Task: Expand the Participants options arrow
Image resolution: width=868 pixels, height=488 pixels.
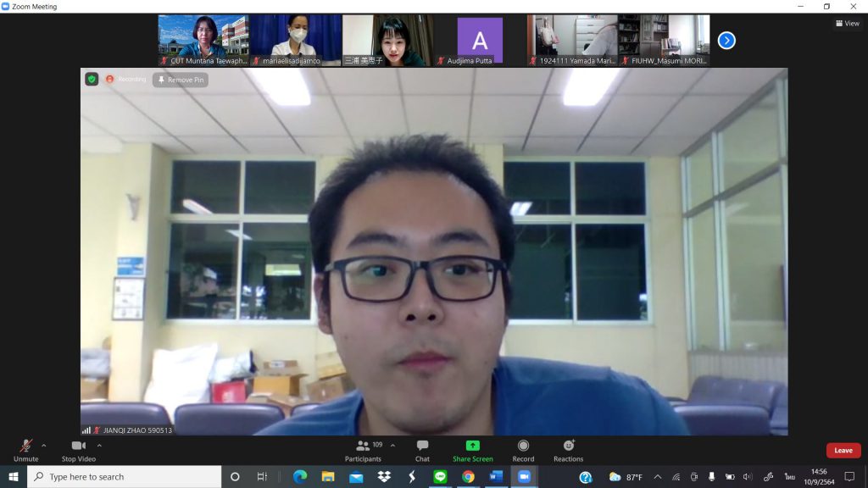Action: pos(392,446)
